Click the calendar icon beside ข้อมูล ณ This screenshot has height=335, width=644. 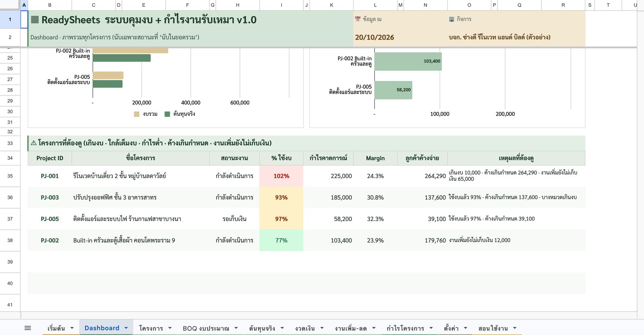(358, 19)
